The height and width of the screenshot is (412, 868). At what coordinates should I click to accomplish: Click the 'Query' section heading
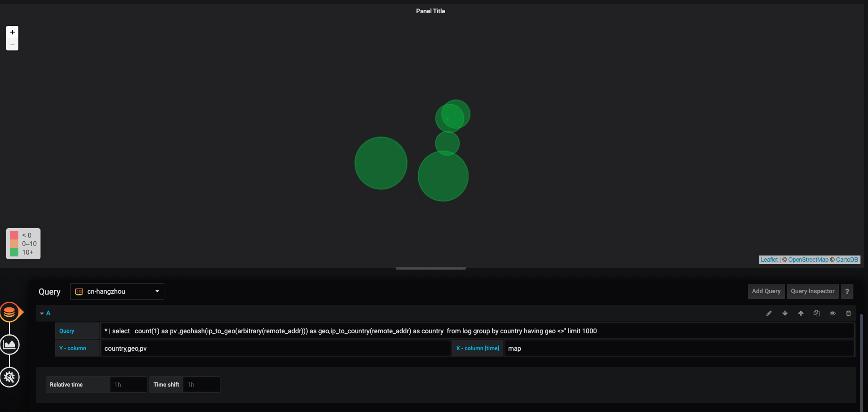pyautogui.click(x=49, y=292)
